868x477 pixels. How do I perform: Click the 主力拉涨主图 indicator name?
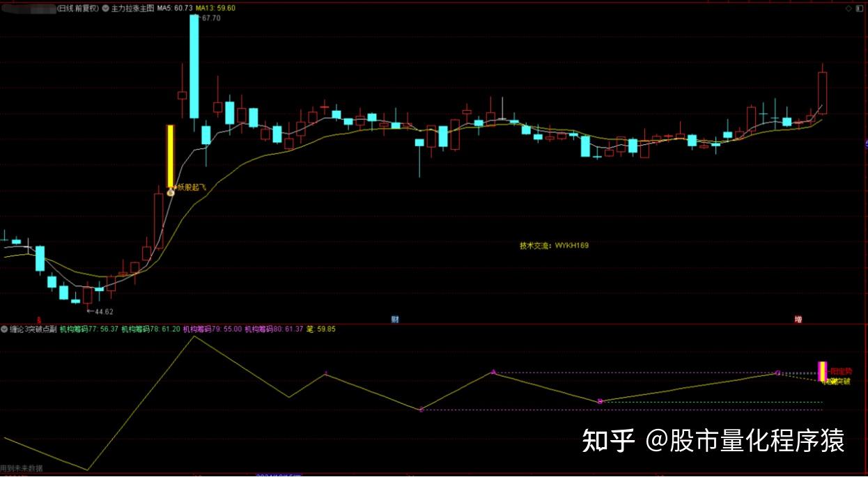click(132, 8)
